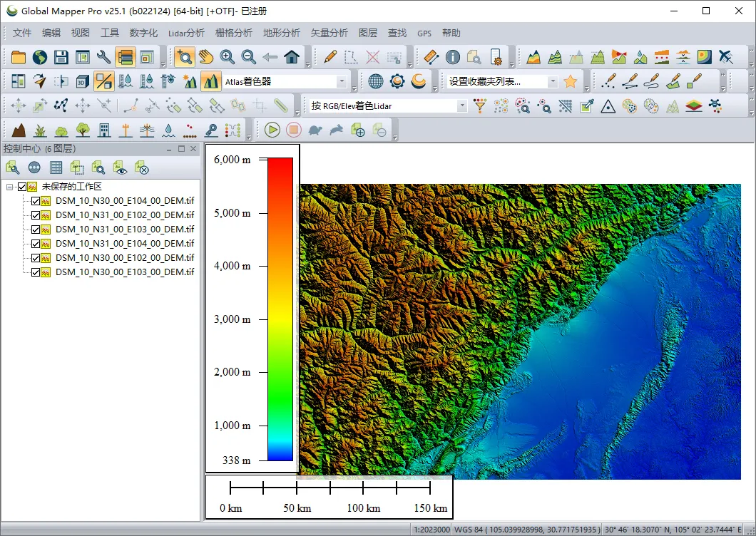Open the 地形分析 menu

coord(281,33)
